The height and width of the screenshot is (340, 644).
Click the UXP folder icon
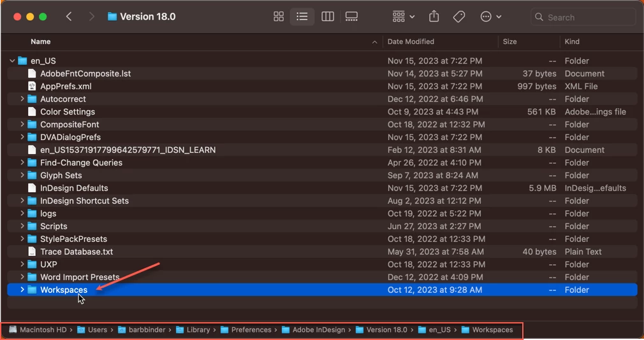(x=32, y=264)
